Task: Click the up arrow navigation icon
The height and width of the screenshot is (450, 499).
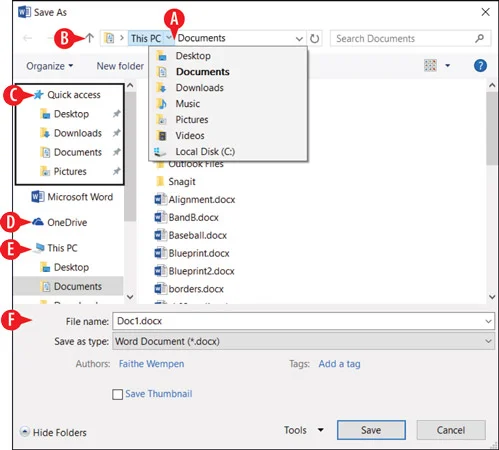Action: click(90, 38)
